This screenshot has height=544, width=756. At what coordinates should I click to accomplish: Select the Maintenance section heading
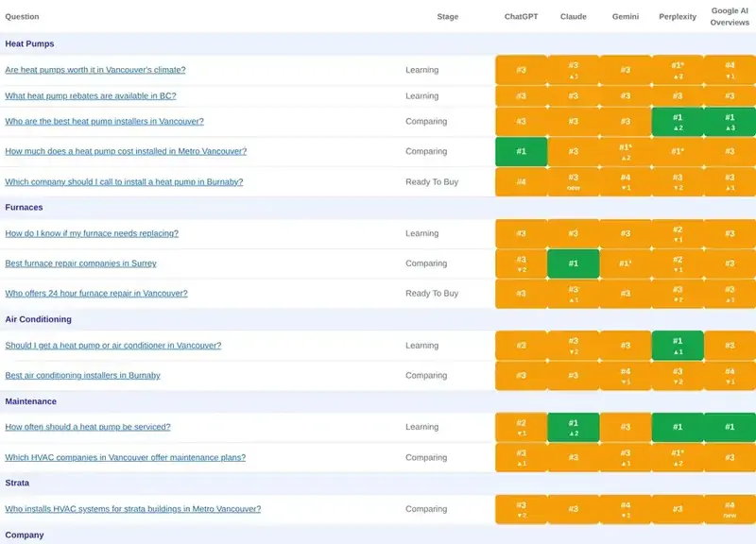pos(31,401)
